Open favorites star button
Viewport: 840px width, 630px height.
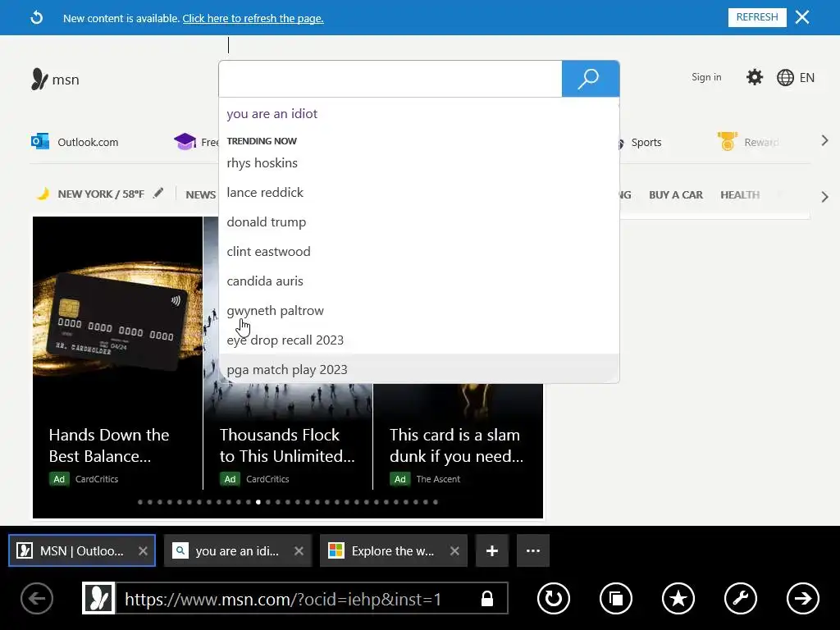tap(678, 598)
